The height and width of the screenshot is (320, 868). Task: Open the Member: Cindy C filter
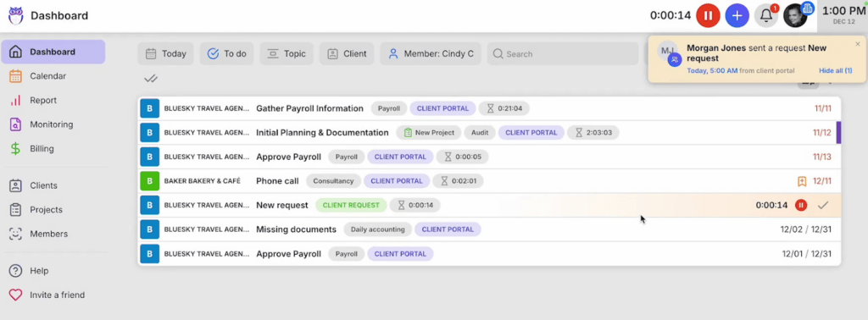(431, 53)
